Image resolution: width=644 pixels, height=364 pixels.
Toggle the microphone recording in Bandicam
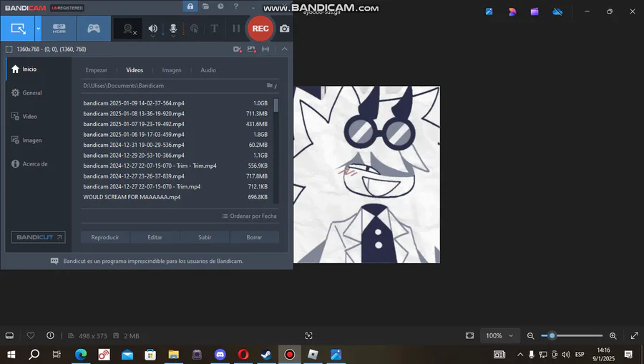pos(173,29)
